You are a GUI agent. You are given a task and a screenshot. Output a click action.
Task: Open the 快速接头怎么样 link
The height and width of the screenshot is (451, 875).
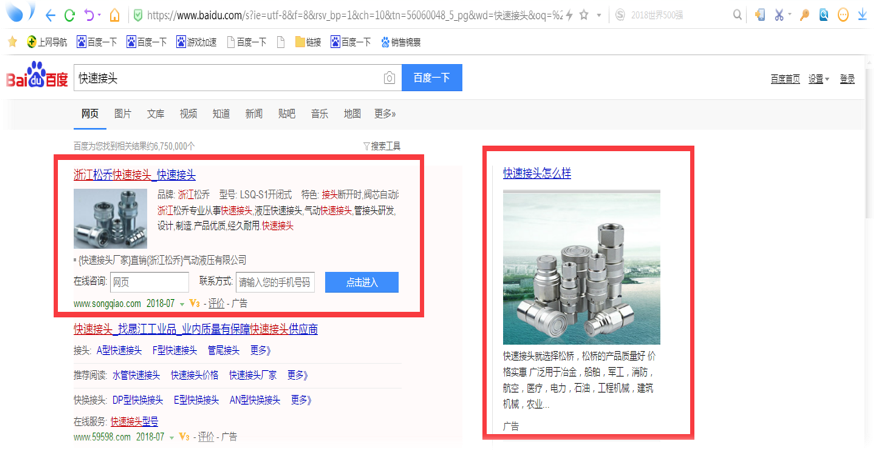pyautogui.click(x=537, y=173)
